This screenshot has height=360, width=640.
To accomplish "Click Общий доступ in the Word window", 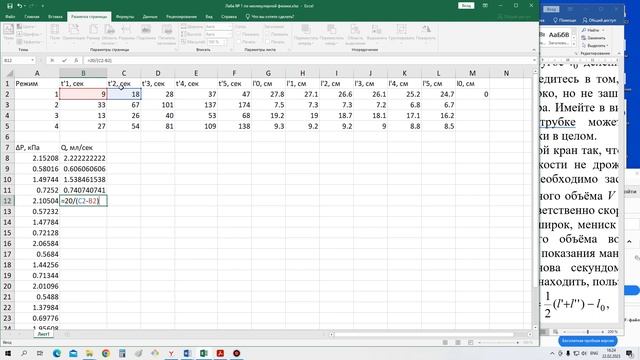I will [599, 20].
